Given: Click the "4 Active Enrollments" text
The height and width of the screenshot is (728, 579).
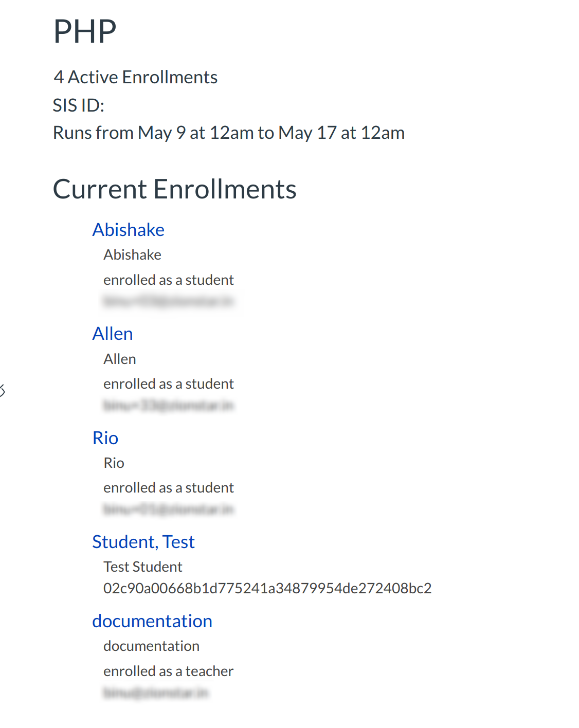Looking at the screenshot, I should point(135,77).
